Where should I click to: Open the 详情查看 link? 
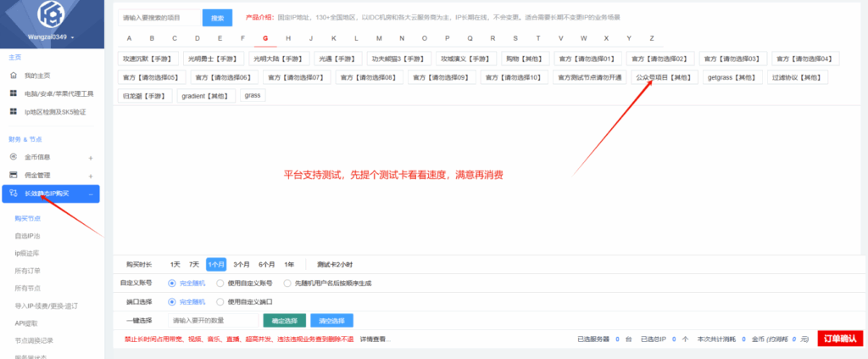pos(376,339)
